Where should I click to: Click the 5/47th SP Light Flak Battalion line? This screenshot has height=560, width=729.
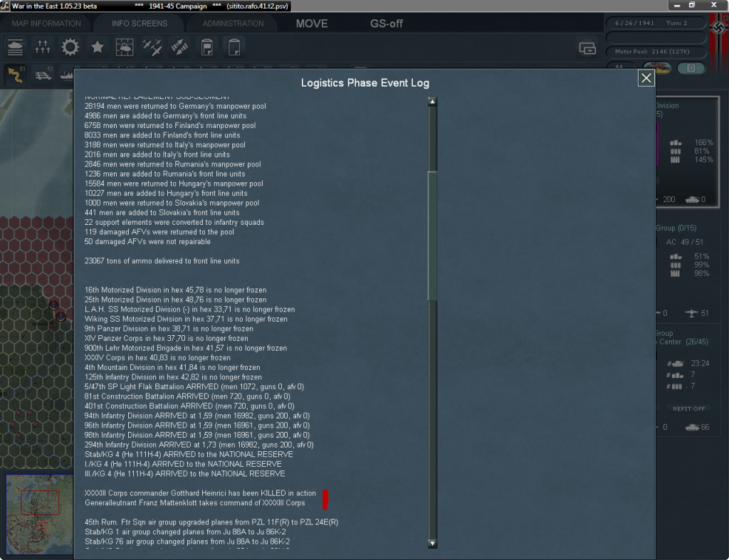pos(194,386)
